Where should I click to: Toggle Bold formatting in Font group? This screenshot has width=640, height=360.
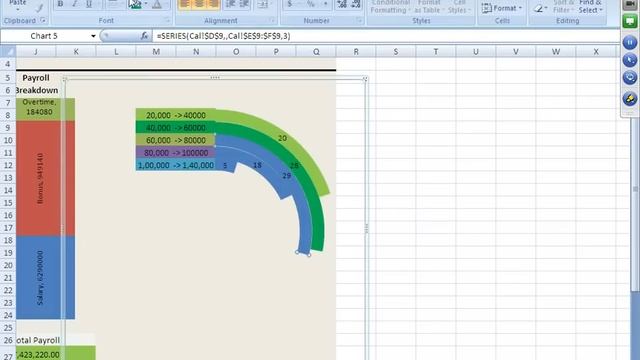point(60,4)
